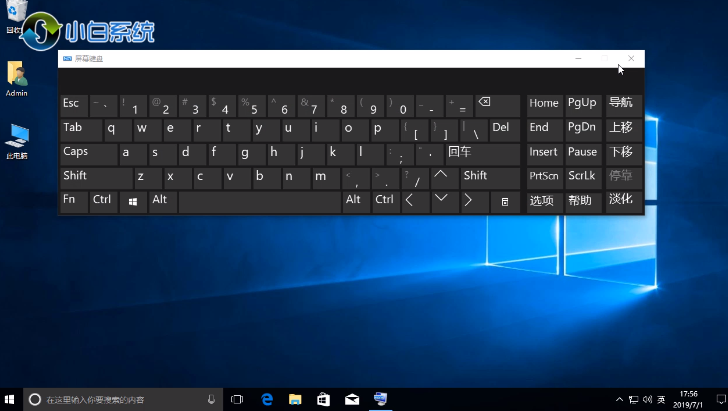Viewport: 728px width, 411px height.
Task: Toggle the ScrLk key
Action: tap(583, 178)
